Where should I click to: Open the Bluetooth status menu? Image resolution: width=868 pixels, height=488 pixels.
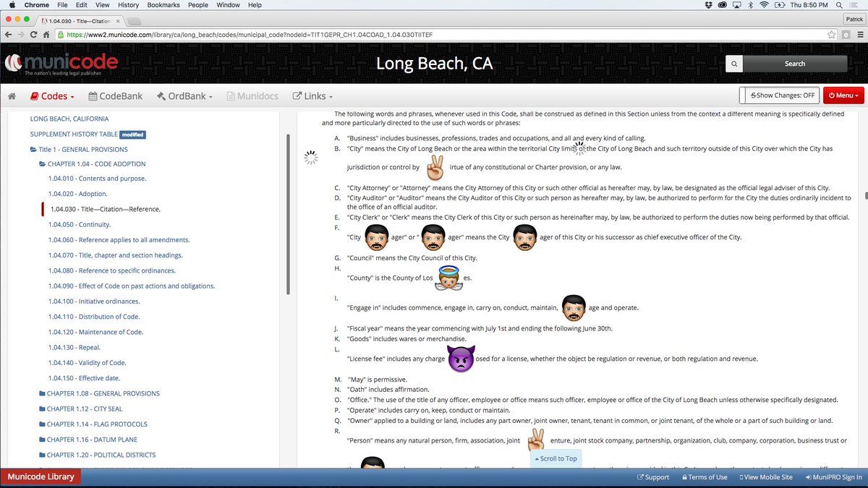pyautogui.click(x=751, y=5)
